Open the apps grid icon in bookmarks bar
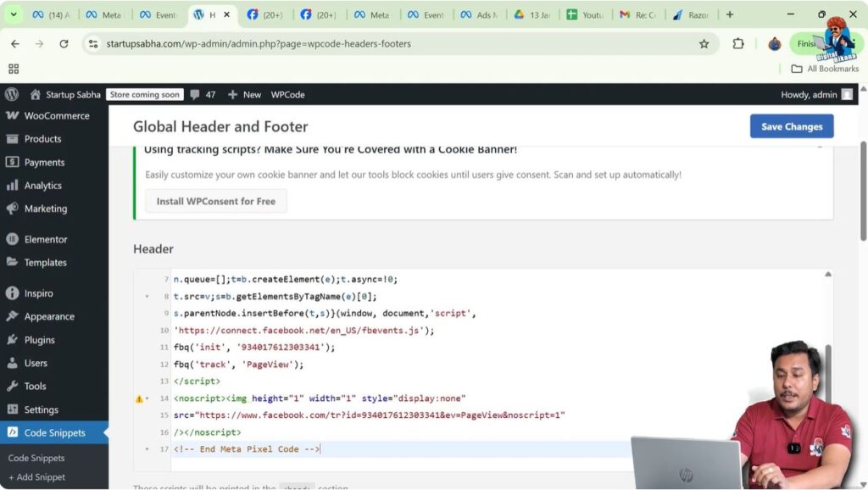 point(14,69)
